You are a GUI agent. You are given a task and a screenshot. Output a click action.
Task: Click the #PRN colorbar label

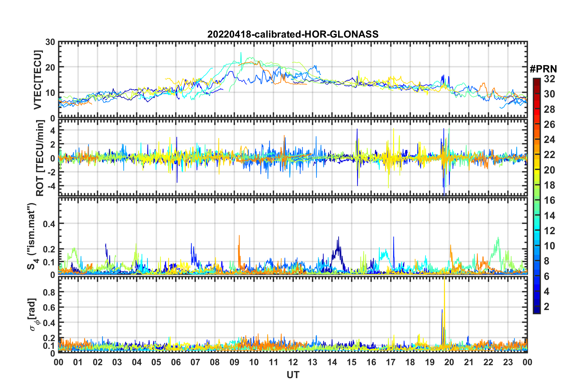(543, 69)
